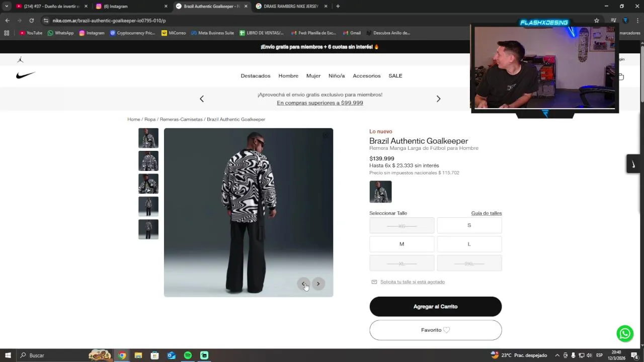
Task: Open a new browser tab
Action: (338, 6)
